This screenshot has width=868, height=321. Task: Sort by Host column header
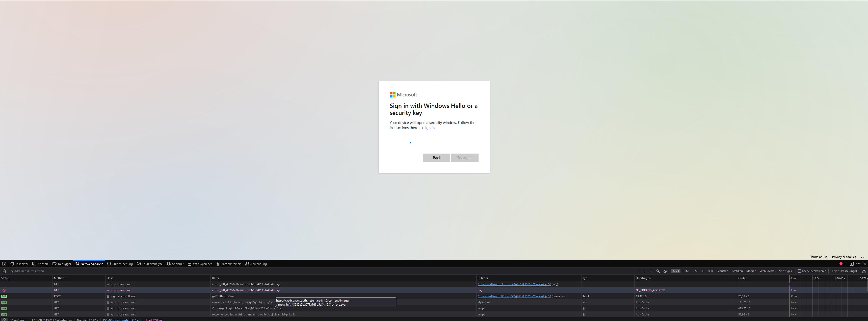(158, 278)
